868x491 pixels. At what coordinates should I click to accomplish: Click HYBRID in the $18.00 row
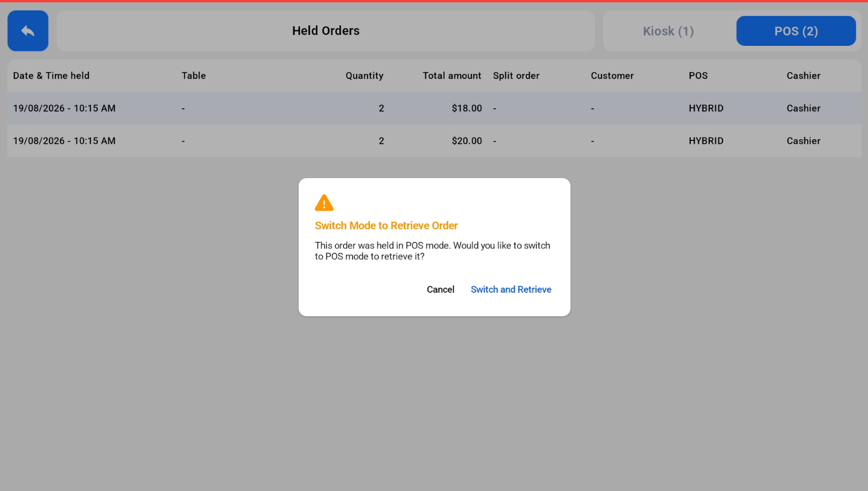click(706, 108)
